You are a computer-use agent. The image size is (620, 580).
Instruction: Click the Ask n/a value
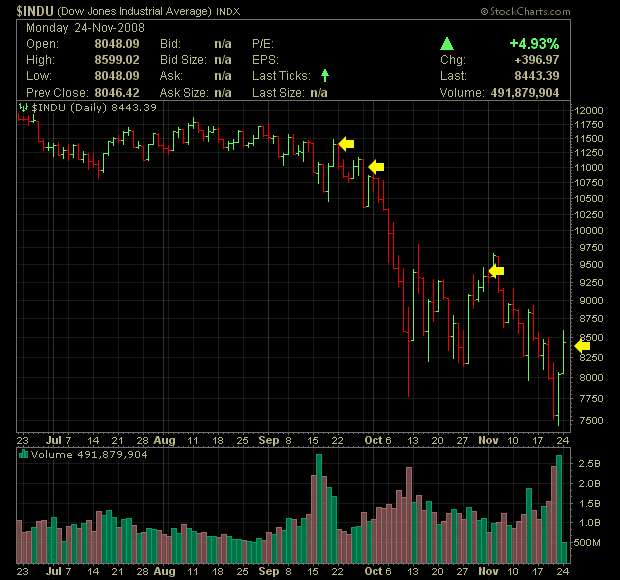(x=223, y=76)
